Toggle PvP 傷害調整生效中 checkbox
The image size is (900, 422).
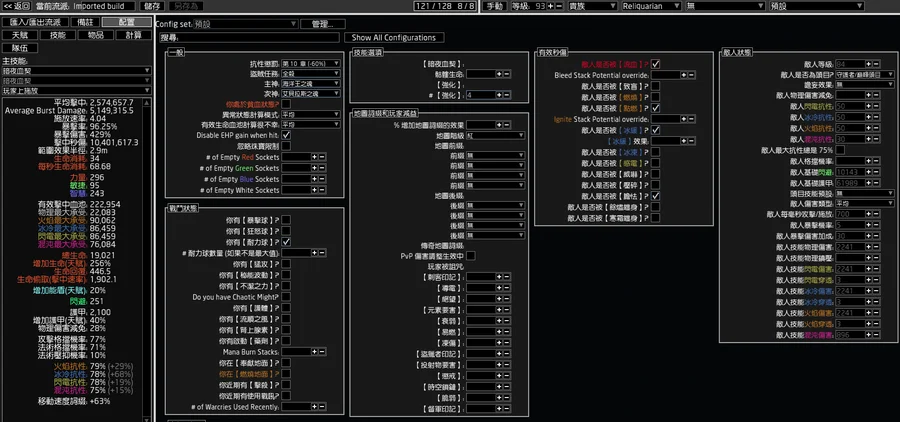[470, 256]
